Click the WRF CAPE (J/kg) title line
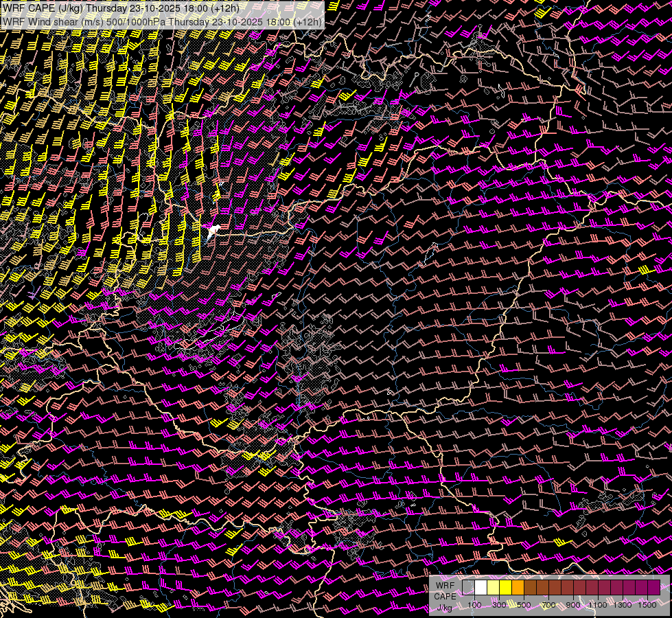Screen dimensions: 672x618 point(121,8)
